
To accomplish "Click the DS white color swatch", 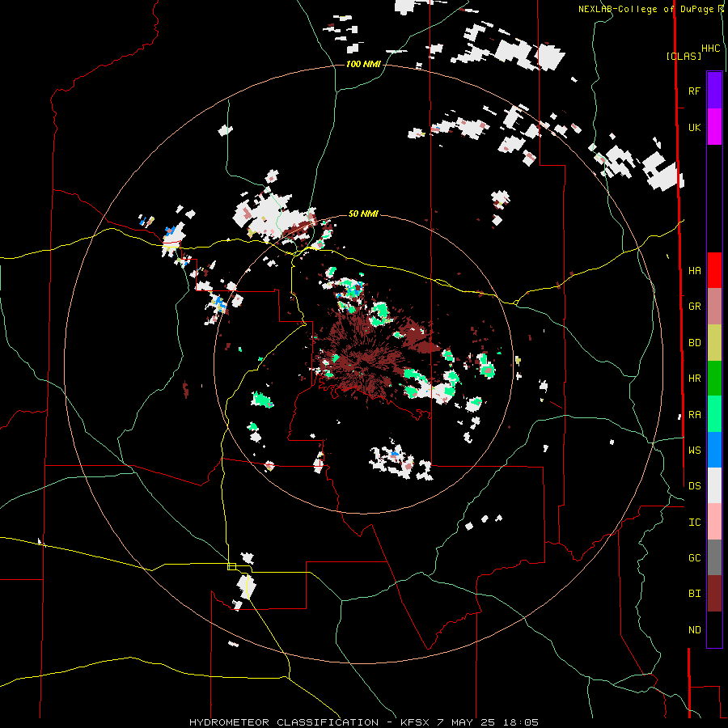I will click(714, 485).
